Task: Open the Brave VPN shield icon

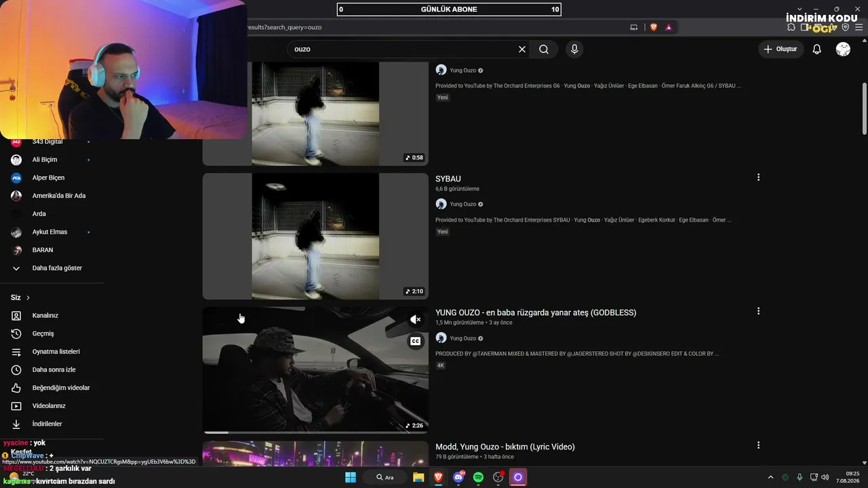Action: (x=846, y=27)
